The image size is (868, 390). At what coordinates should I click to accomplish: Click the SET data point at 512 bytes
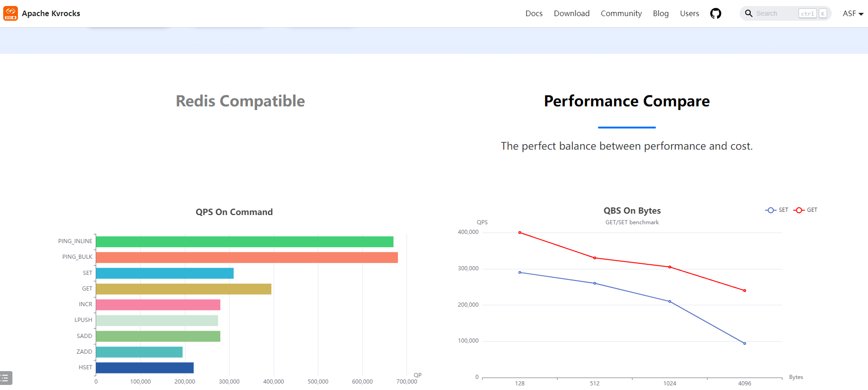[x=595, y=283]
